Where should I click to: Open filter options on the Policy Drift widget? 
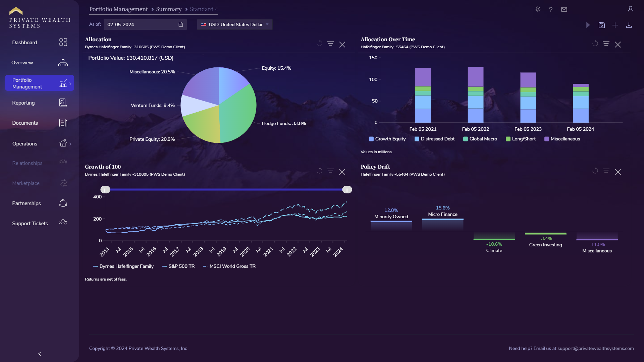[x=606, y=171]
